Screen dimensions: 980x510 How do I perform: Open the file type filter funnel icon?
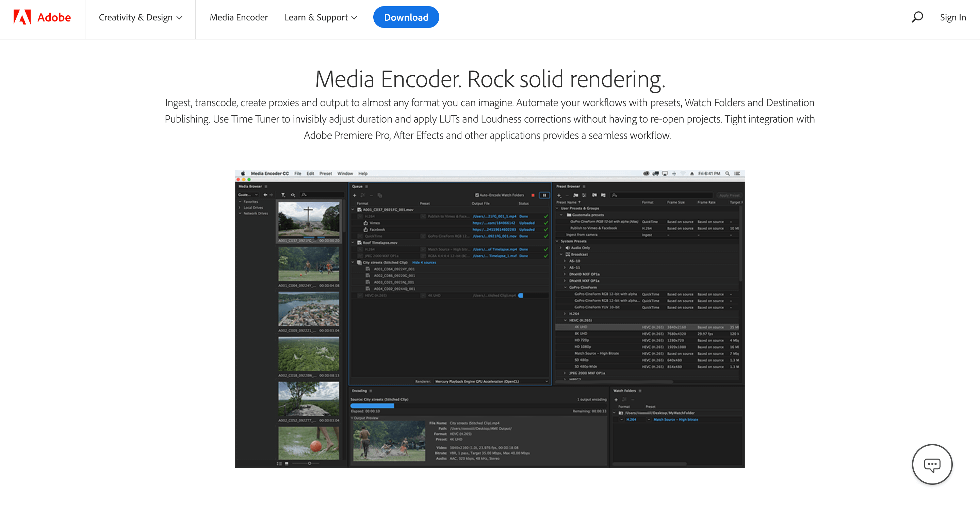(x=283, y=195)
